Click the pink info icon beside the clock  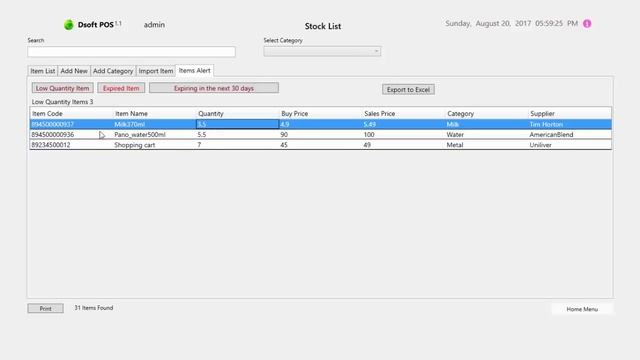[587, 24]
